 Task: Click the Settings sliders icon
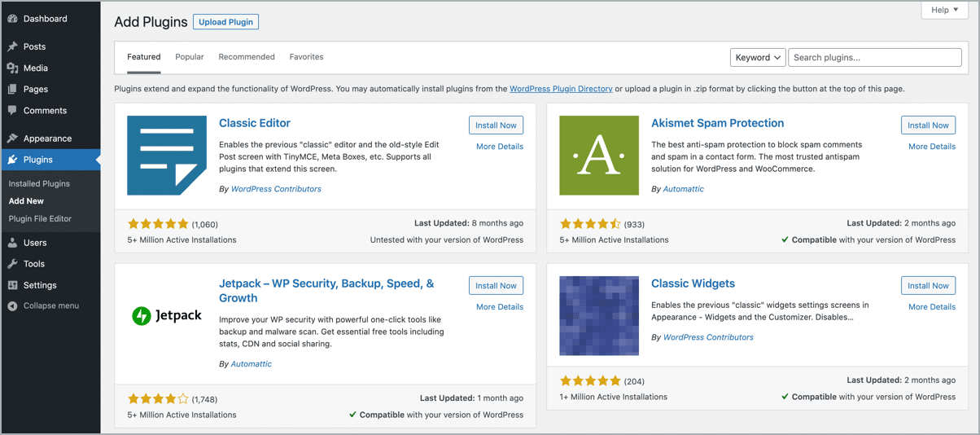(x=12, y=285)
